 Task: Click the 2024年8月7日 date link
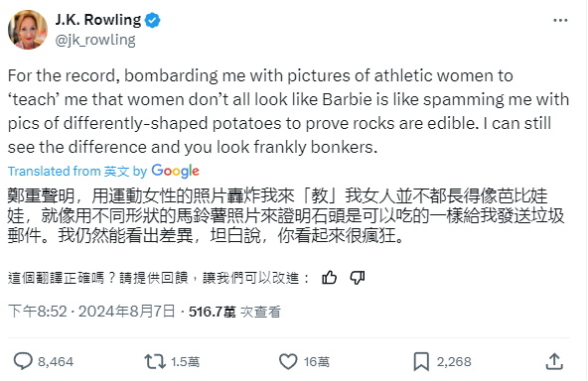[x=127, y=312]
